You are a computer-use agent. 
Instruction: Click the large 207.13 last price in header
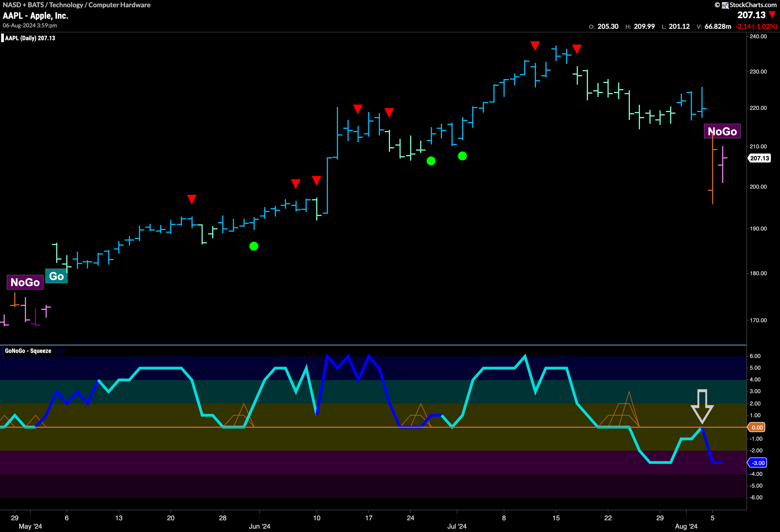[751, 15]
